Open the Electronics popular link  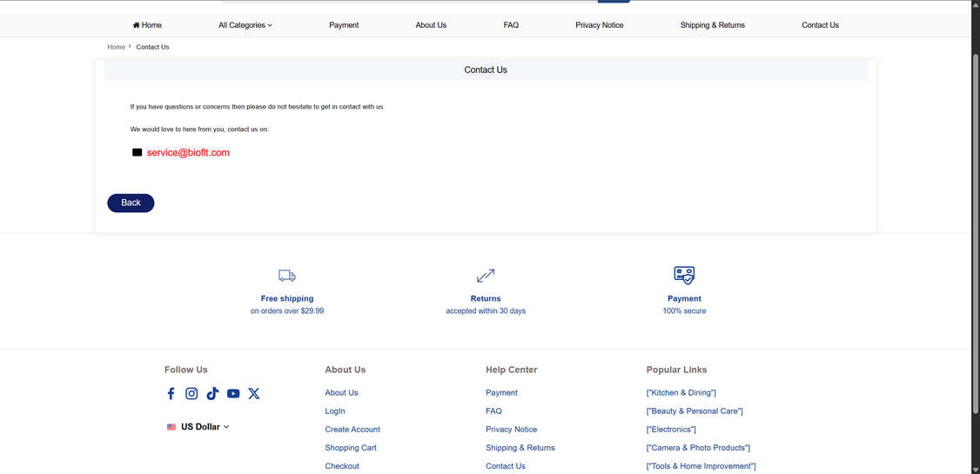click(671, 430)
